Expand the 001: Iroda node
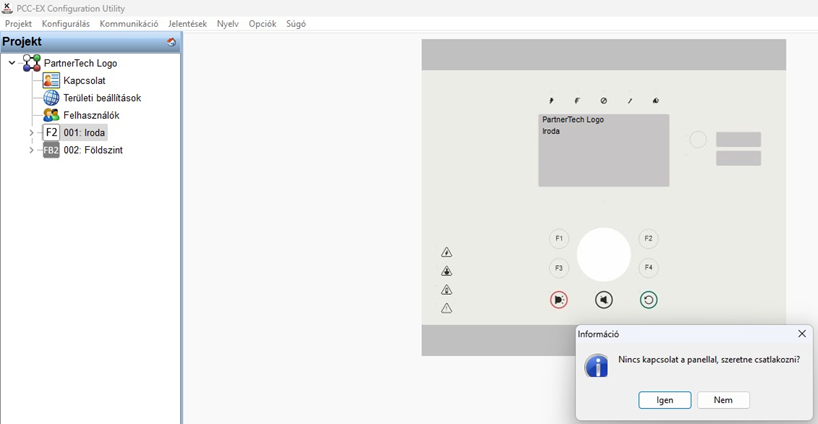818x424 pixels. click(x=31, y=133)
